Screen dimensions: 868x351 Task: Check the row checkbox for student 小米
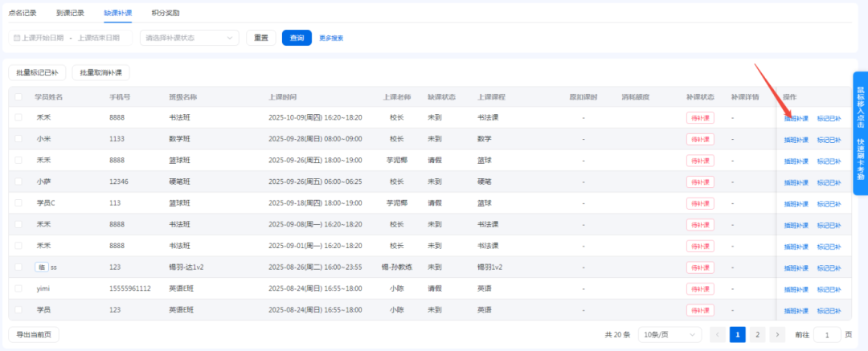click(x=19, y=139)
